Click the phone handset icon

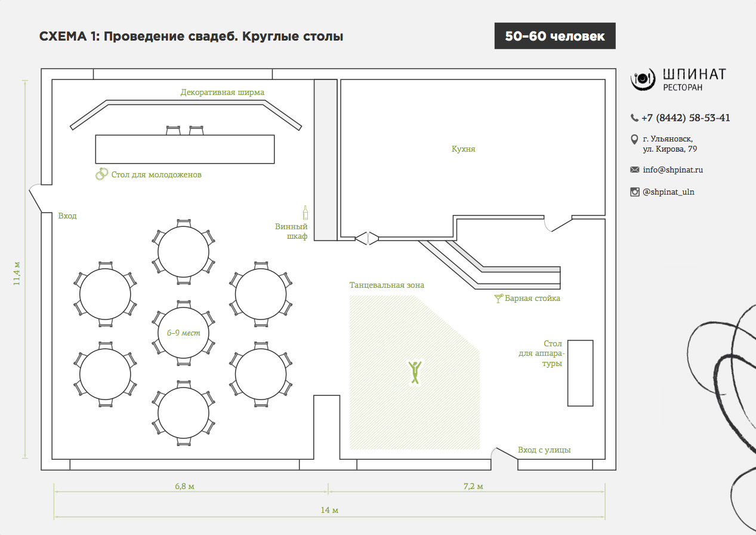(634, 118)
